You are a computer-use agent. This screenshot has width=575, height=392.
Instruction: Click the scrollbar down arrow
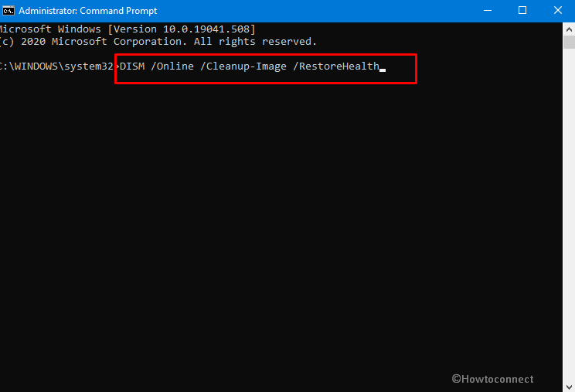(x=569, y=387)
